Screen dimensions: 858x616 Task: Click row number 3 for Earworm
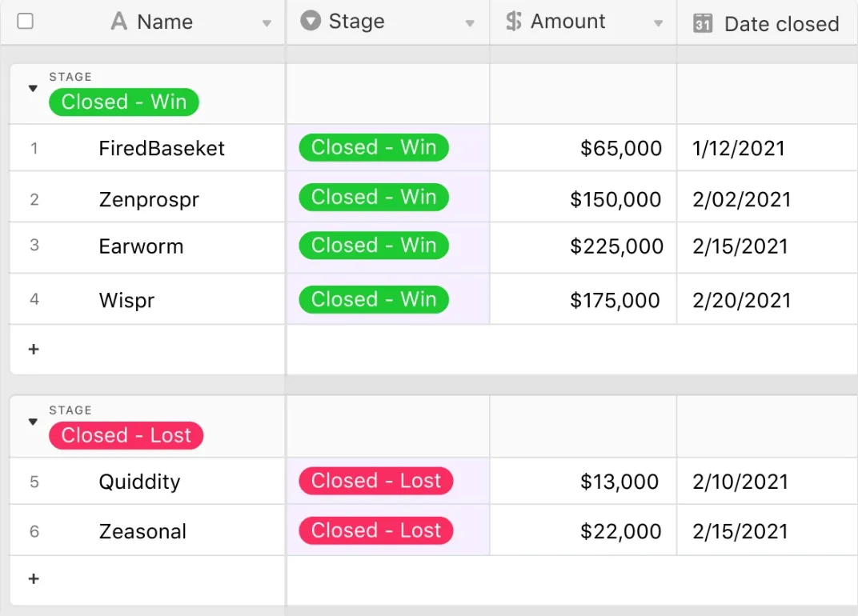pos(34,245)
